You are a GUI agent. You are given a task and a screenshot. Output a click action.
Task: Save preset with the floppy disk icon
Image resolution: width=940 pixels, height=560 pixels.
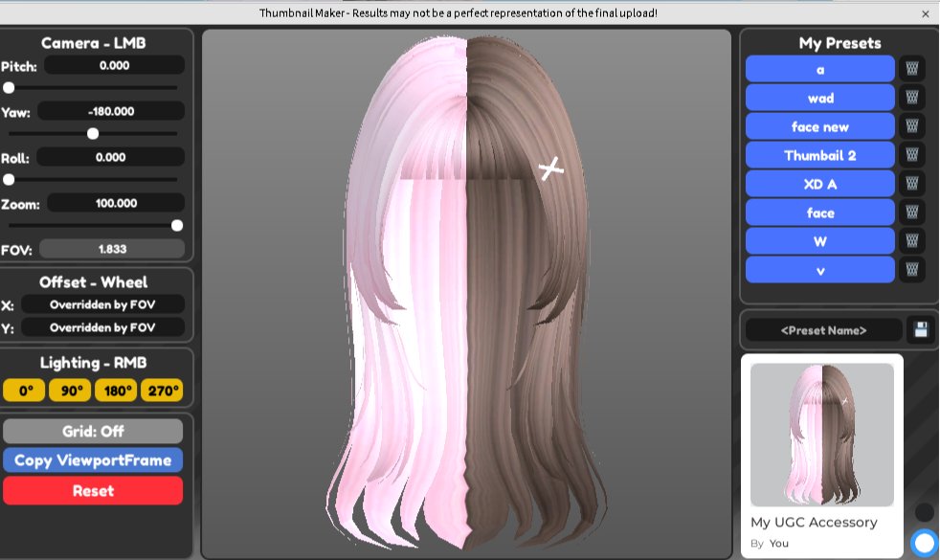(921, 329)
